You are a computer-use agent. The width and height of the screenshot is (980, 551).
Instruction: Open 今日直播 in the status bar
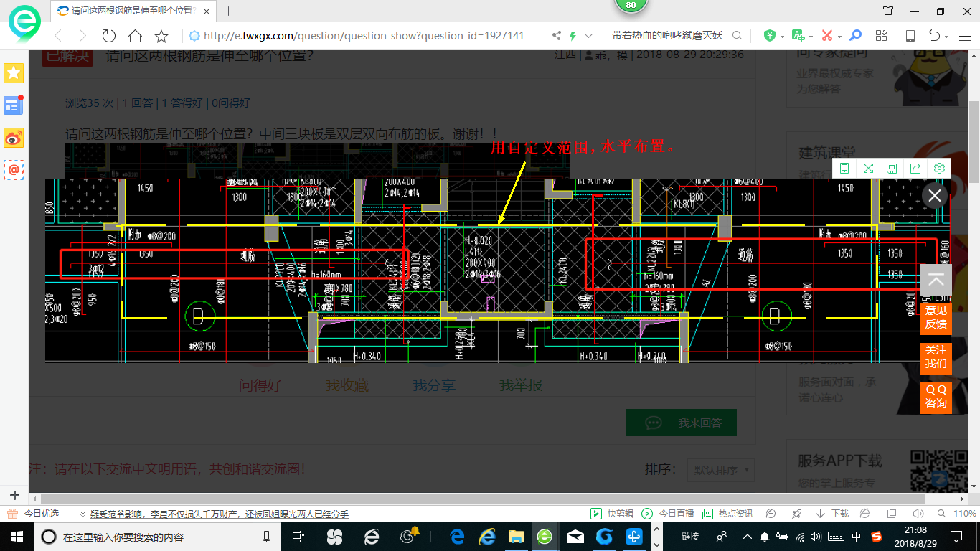(668, 514)
